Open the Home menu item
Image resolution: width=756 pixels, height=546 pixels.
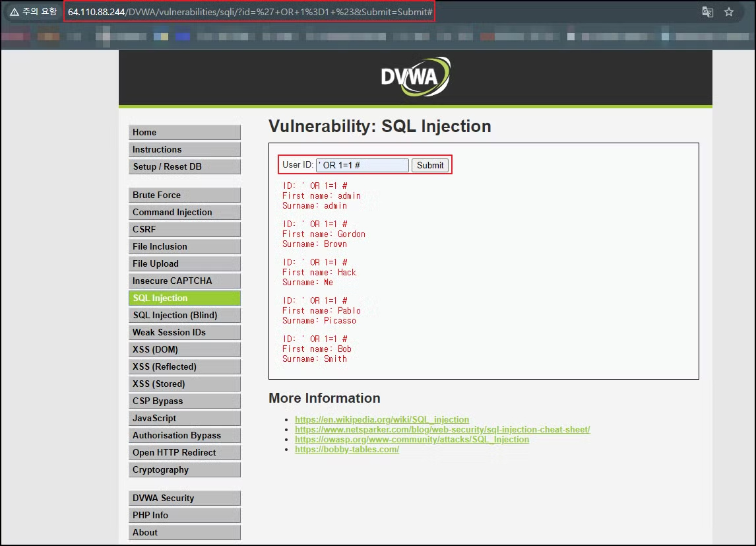185,132
